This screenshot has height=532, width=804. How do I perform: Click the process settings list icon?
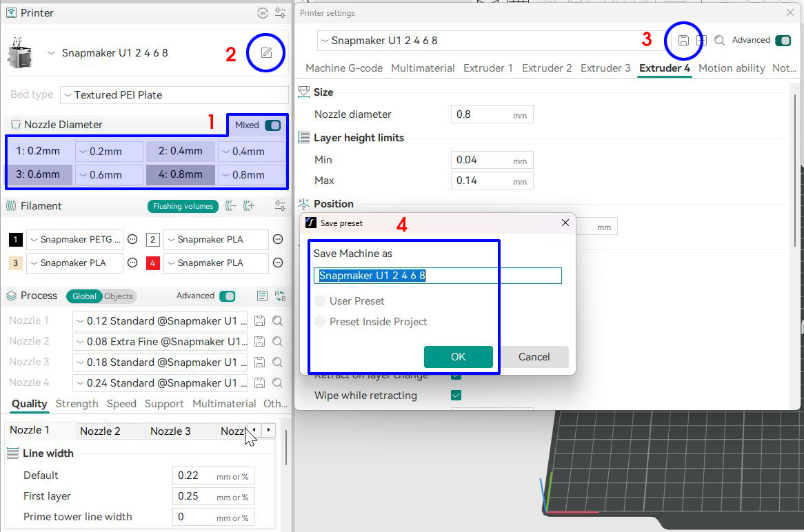pyautogui.click(x=262, y=296)
